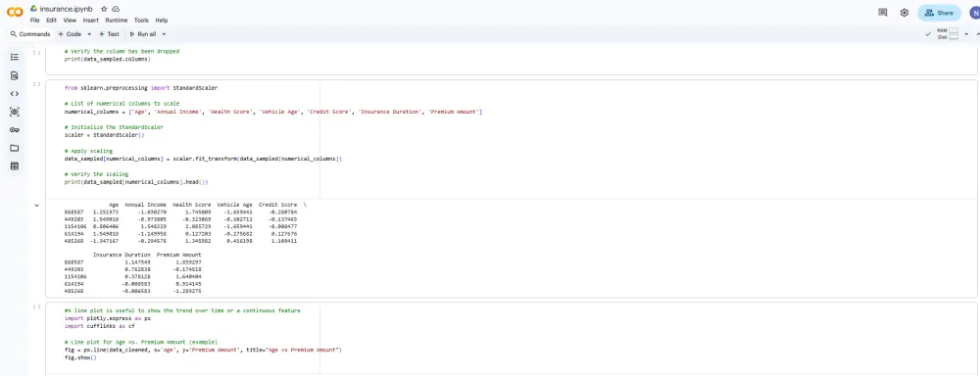Collapse the scaled output with its chevron

point(37,205)
